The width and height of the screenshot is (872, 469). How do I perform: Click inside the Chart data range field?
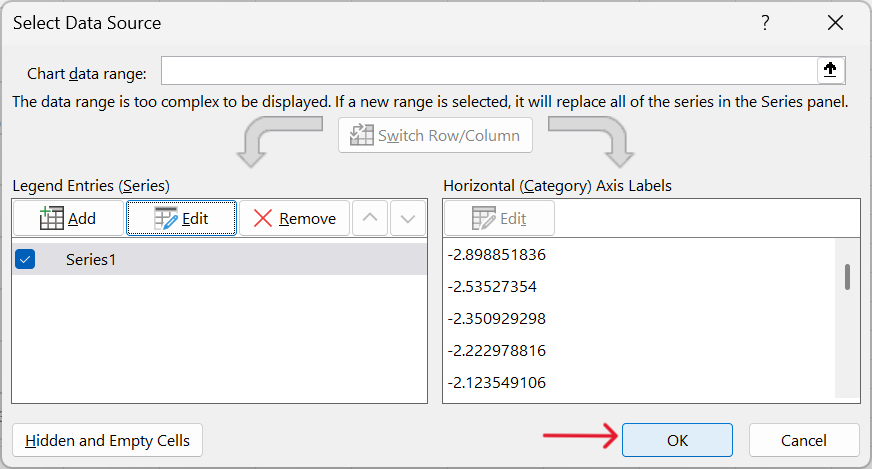point(489,70)
